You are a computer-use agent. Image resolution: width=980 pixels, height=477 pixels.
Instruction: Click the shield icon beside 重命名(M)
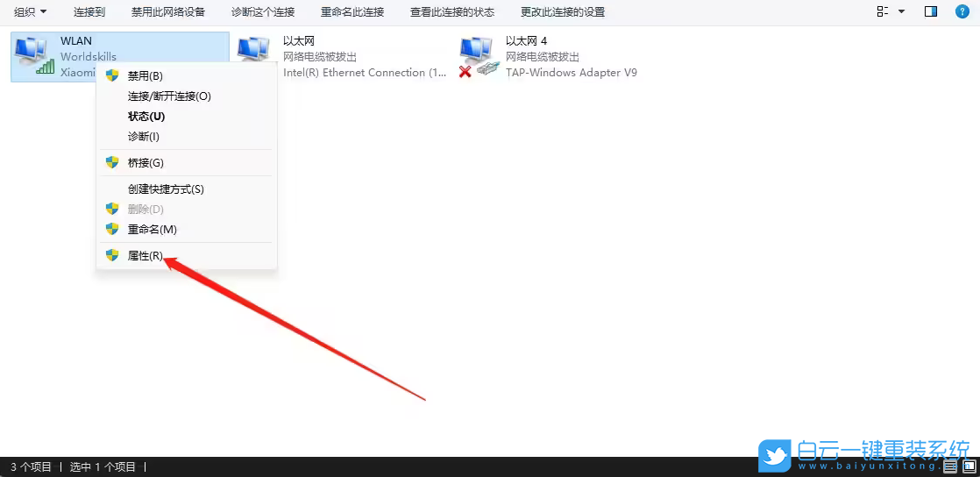click(x=112, y=229)
